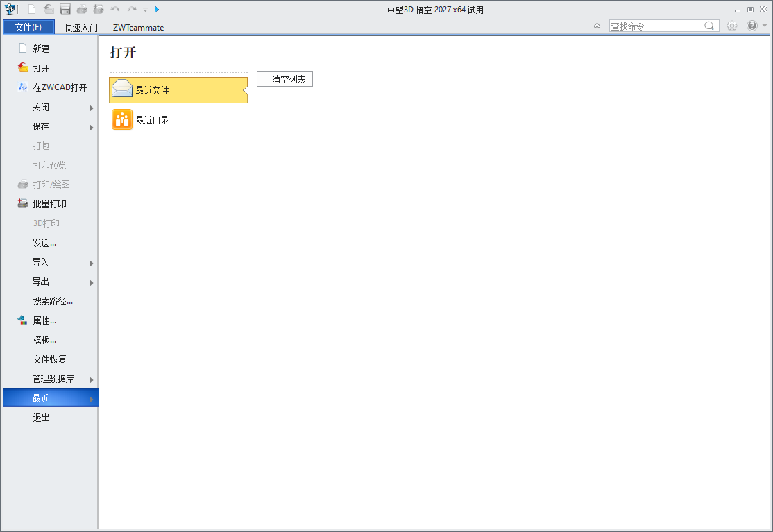Viewport: 773px width, 532px height.
Task: Expand the 保存 submenu arrow
Action: [92, 128]
